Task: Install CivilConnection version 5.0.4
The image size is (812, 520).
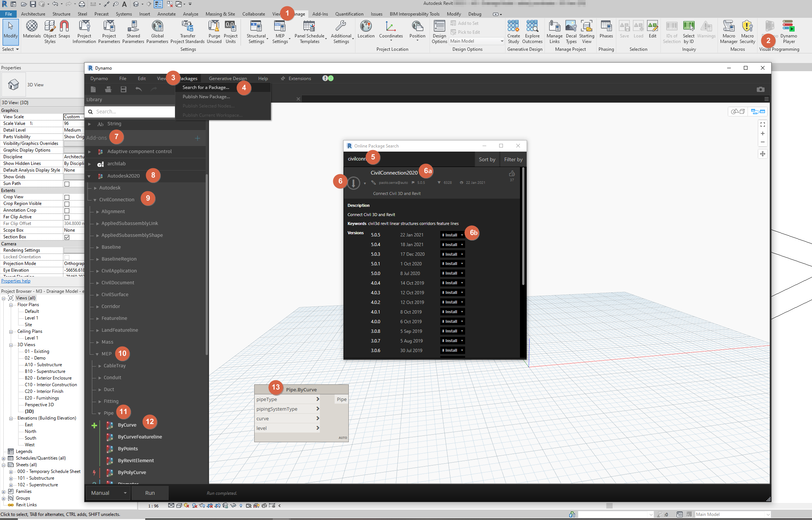Action: tap(450, 244)
